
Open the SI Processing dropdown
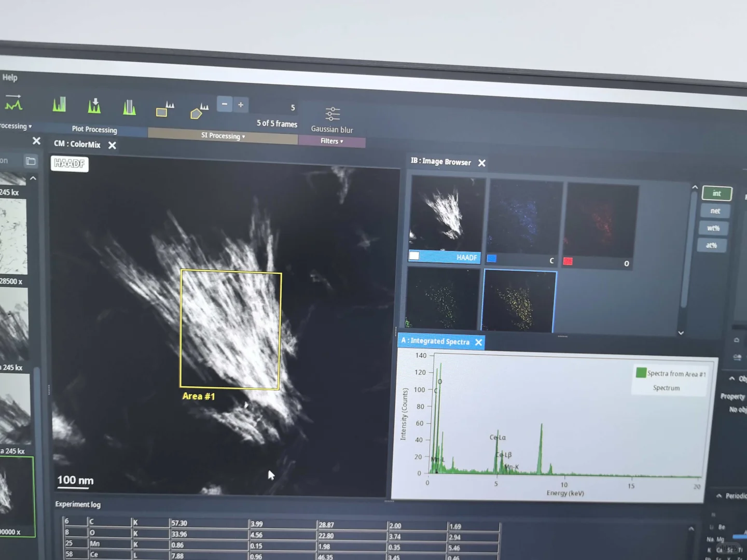223,136
